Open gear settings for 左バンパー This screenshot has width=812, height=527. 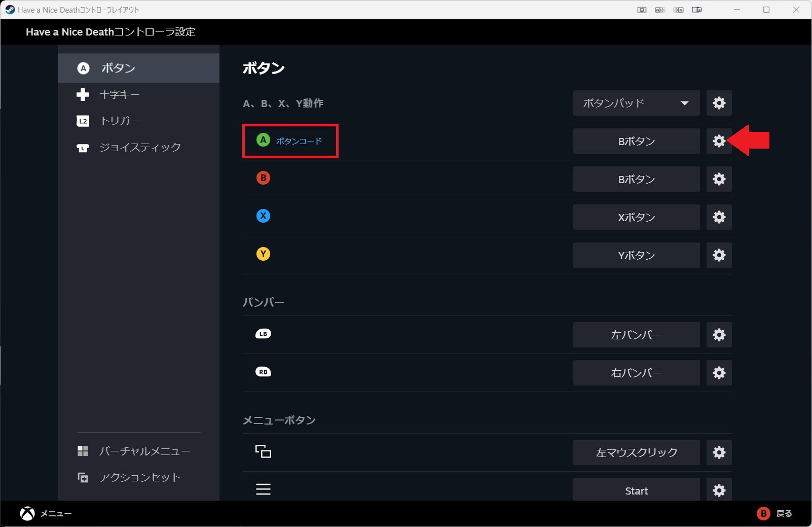719,335
